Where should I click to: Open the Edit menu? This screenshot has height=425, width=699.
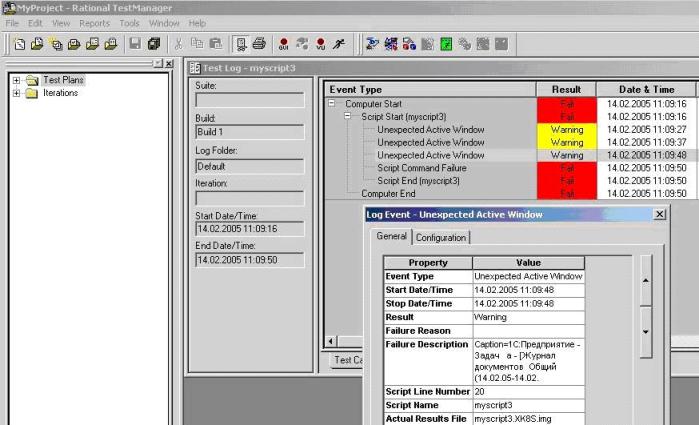click(x=35, y=23)
